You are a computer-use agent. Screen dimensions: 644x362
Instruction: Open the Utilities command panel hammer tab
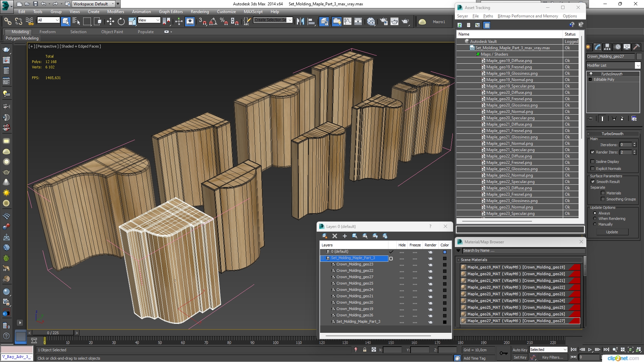click(x=636, y=47)
